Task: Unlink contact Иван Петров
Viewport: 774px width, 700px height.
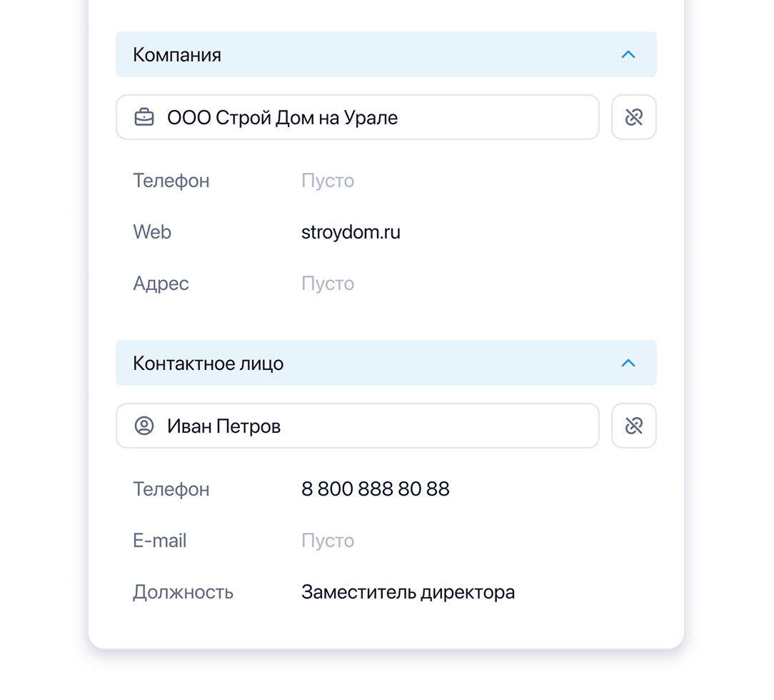Action: 633,426
